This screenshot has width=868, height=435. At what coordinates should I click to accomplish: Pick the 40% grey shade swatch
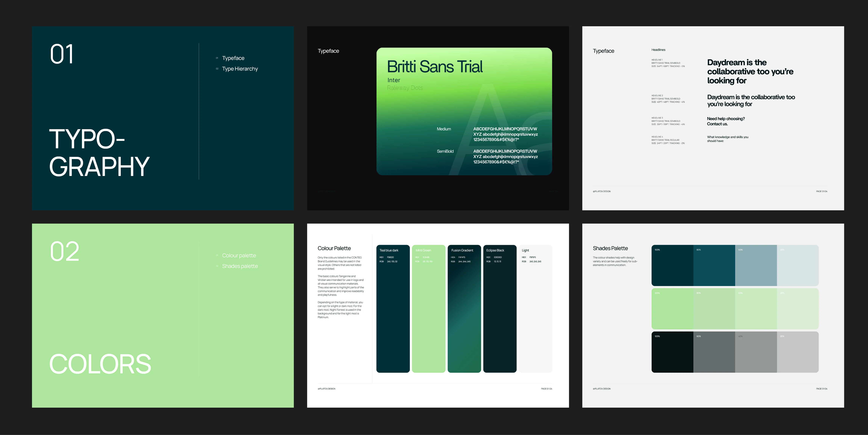[x=756, y=352]
